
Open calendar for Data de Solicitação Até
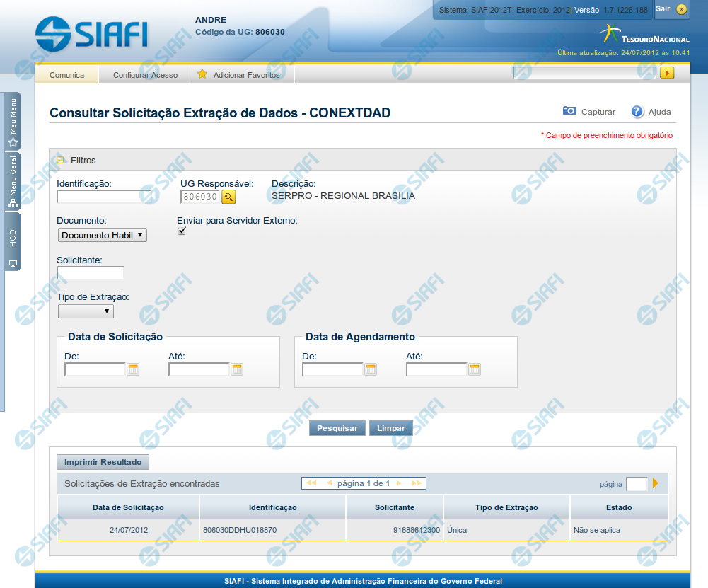coord(237,369)
